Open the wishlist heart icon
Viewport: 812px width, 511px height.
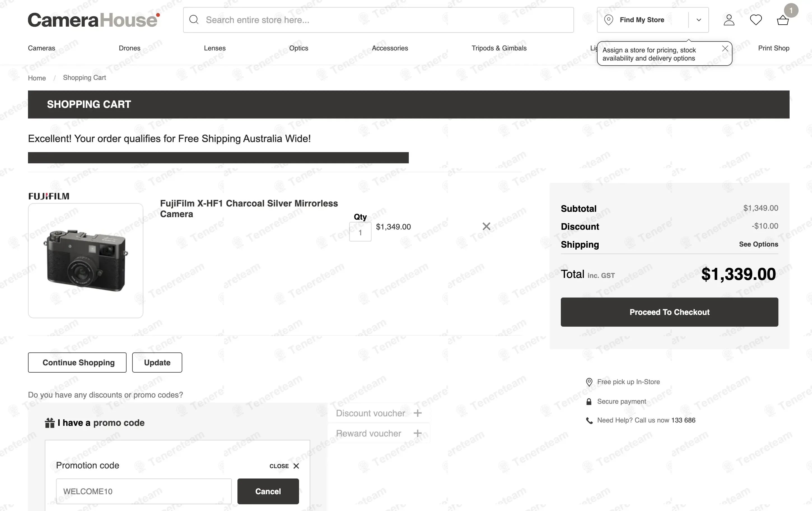pos(756,20)
